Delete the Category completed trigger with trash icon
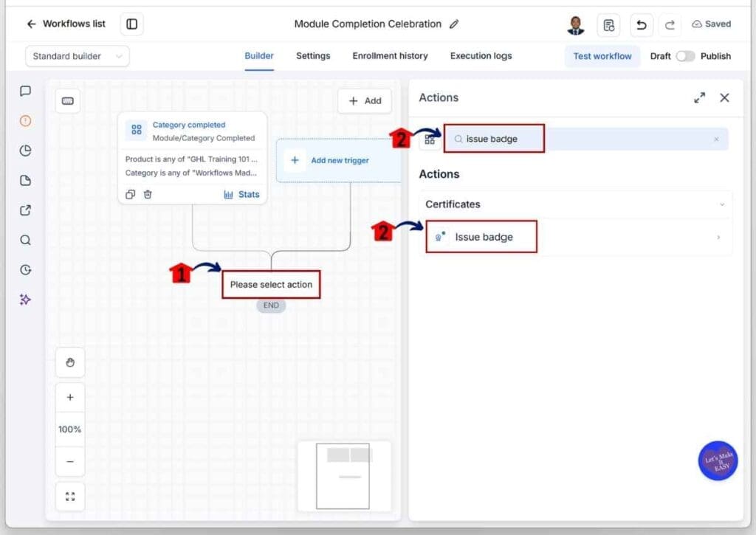 click(x=148, y=194)
